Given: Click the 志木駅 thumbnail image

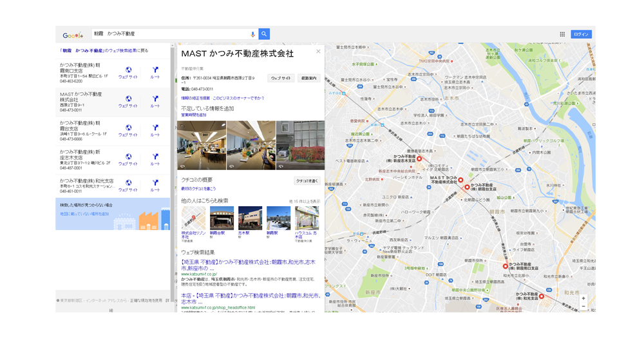Looking at the screenshot, I should click(x=250, y=218).
